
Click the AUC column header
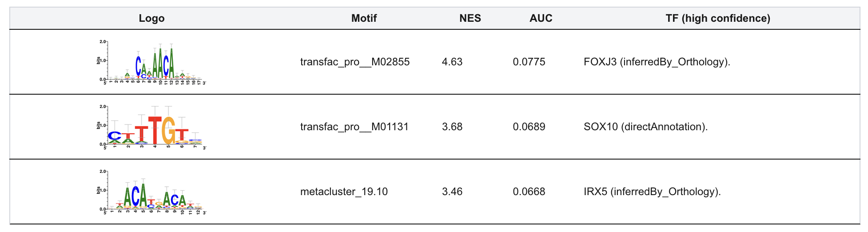[541, 18]
